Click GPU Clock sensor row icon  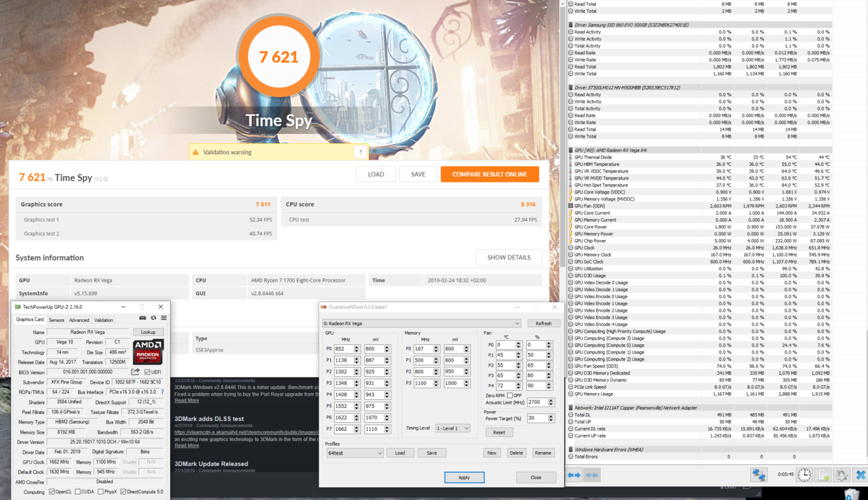[x=570, y=248]
